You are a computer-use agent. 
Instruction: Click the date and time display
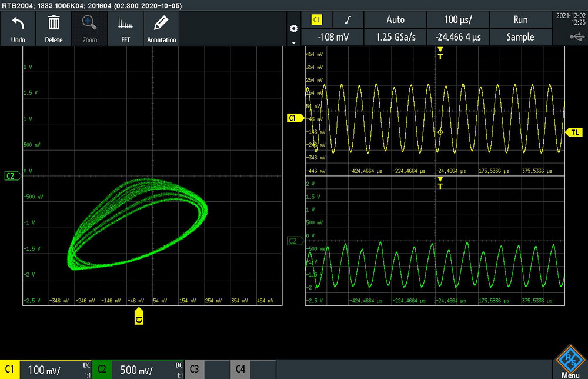(570, 19)
